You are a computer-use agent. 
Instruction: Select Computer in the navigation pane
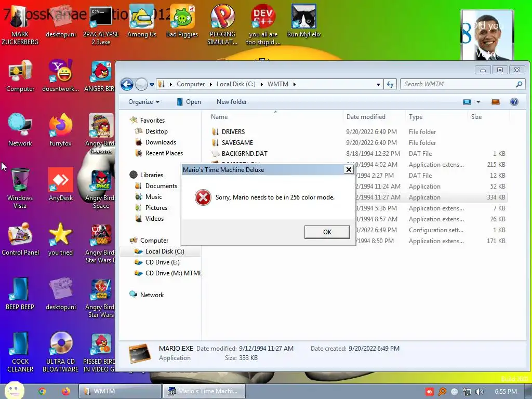point(154,240)
